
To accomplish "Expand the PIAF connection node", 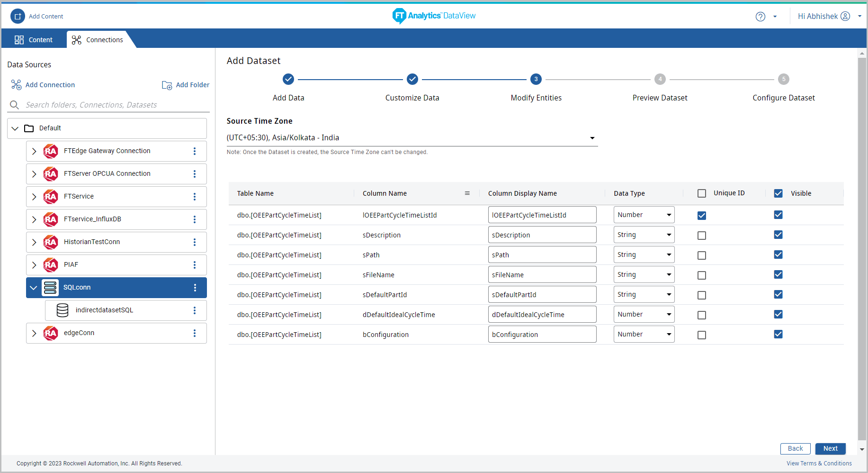I will [x=34, y=265].
